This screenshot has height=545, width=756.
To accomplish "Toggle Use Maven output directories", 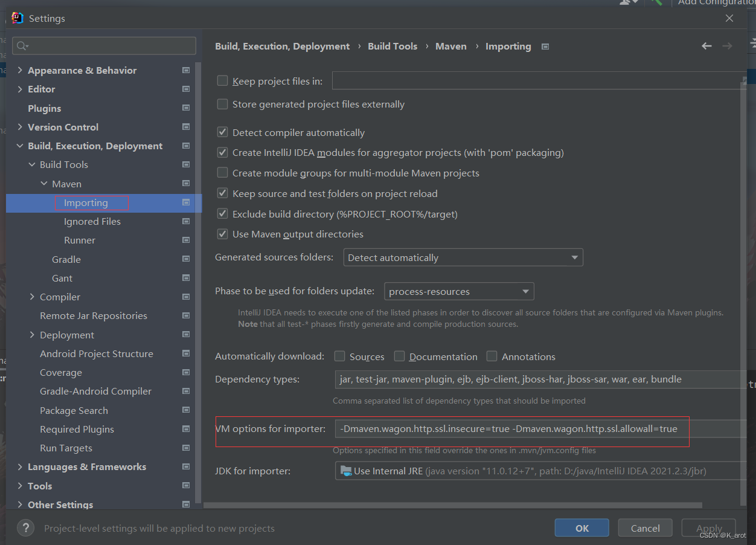I will point(222,234).
